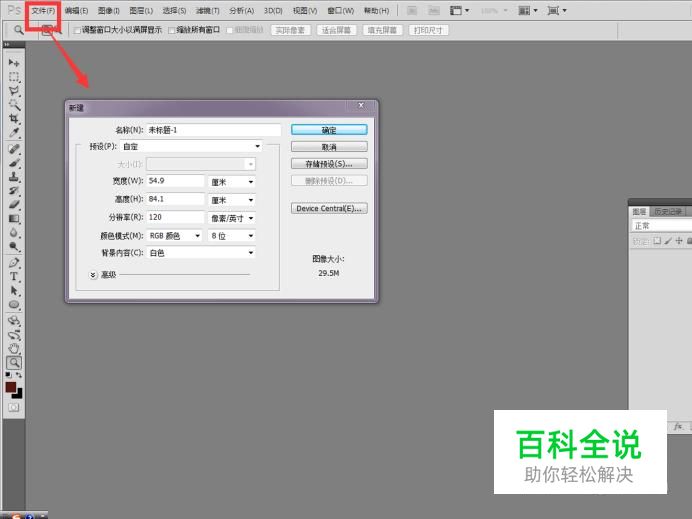Image resolution: width=692 pixels, height=519 pixels.
Task: Open Device Central button
Action: tap(329, 208)
